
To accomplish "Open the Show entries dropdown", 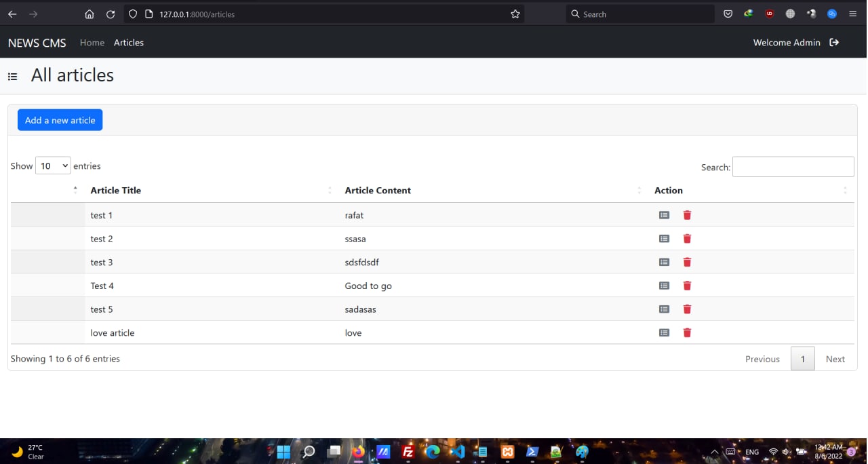I will click(x=53, y=166).
